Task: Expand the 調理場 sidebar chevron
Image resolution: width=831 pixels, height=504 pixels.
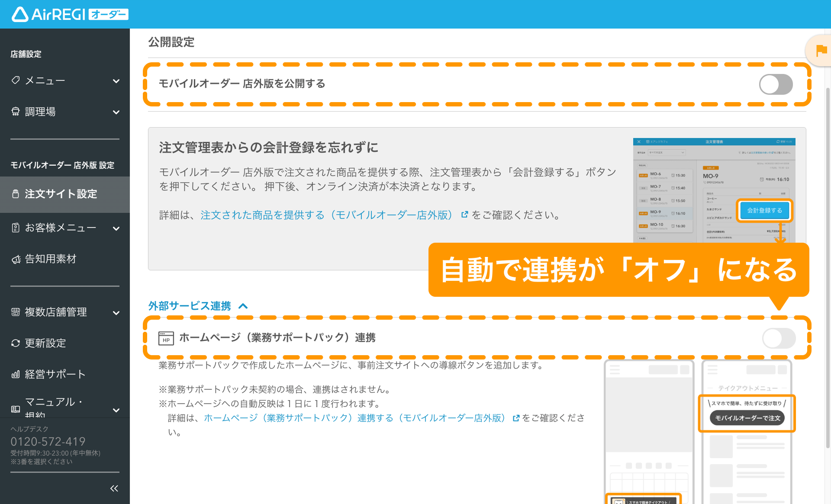Action: 116,112
